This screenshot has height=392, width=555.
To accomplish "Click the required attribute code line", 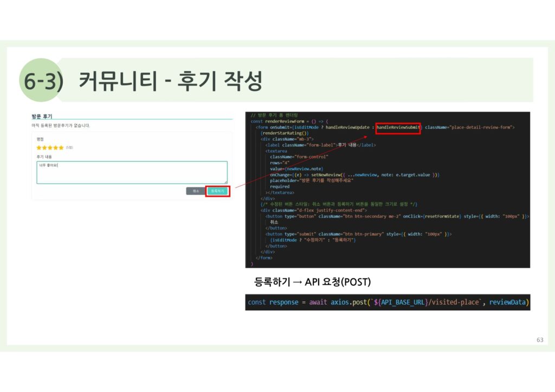I will (x=280, y=187).
